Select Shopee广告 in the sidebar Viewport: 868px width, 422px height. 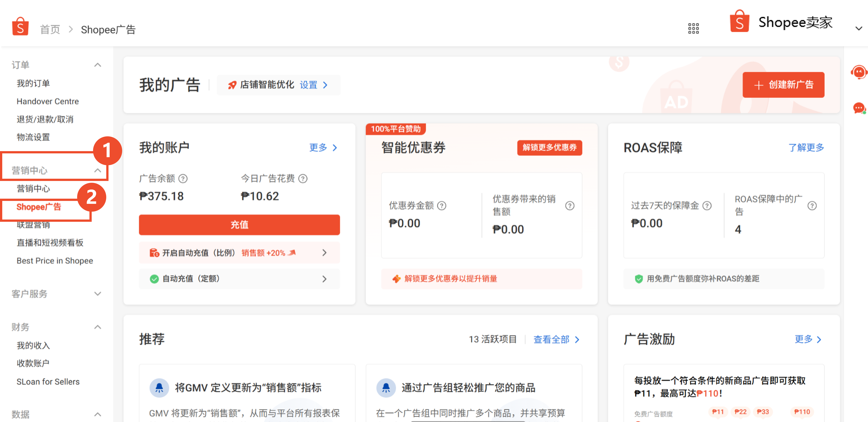point(39,207)
